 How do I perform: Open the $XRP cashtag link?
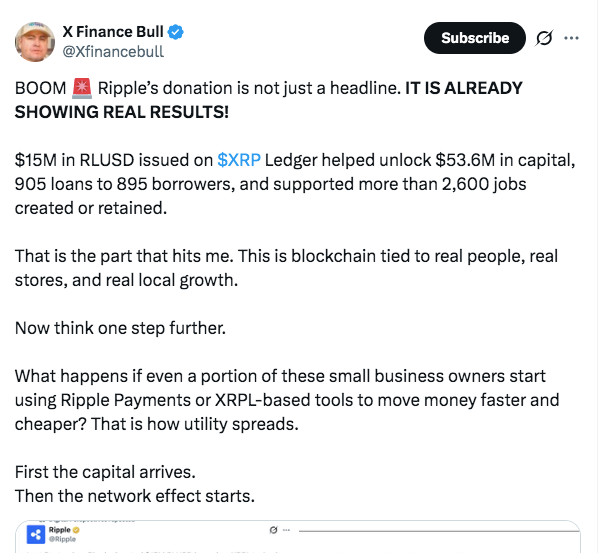pyautogui.click(x=236, y=160)
